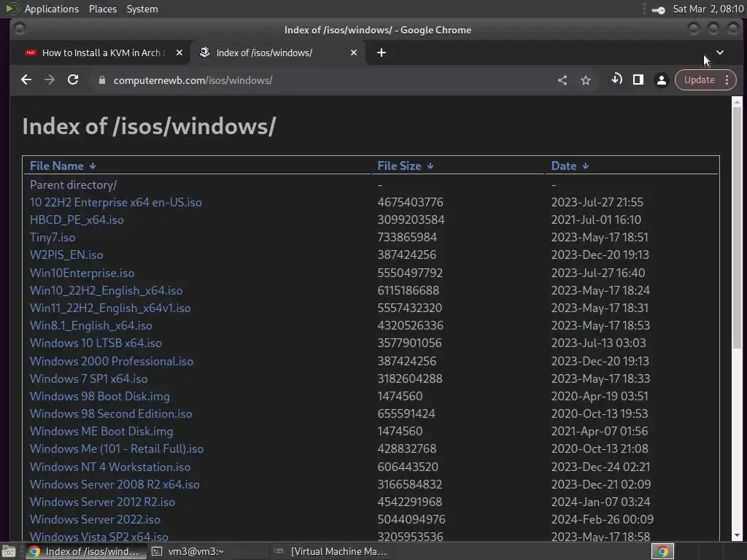Open the Chrome downloads icon
The image size is (747, 560).
click(x=616, y=79)
